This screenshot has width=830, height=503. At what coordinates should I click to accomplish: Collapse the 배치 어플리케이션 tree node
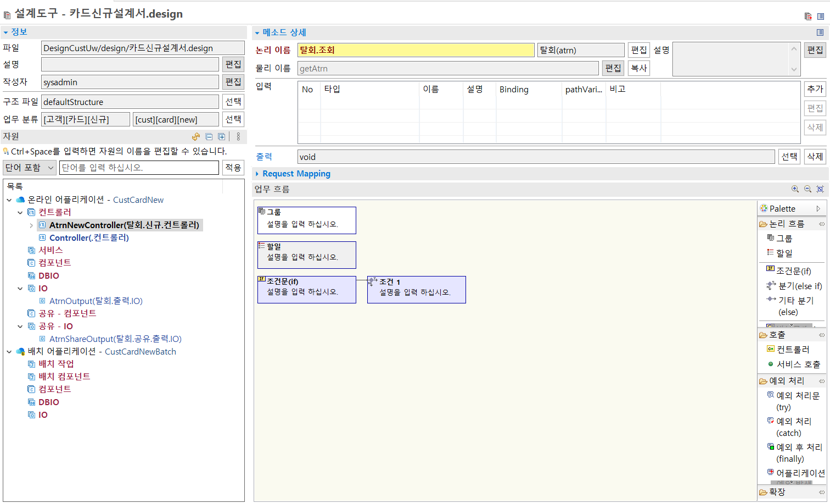[x=9, y=352]
